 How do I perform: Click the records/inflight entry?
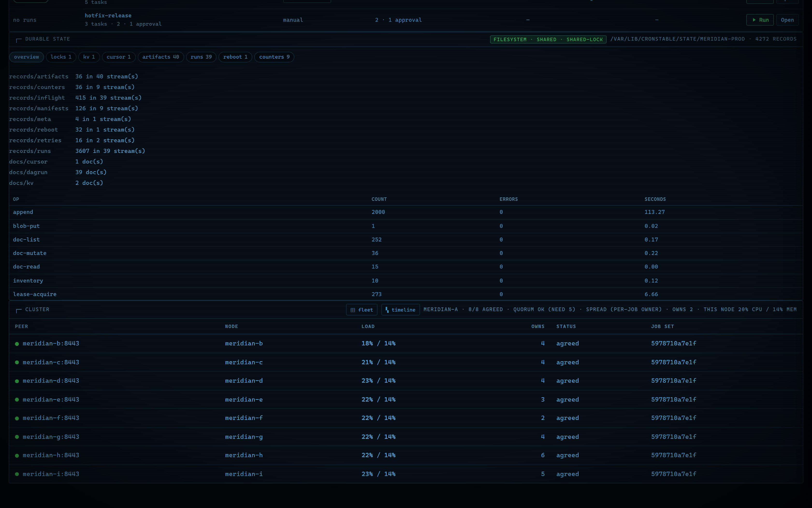(x=37, y=98)
